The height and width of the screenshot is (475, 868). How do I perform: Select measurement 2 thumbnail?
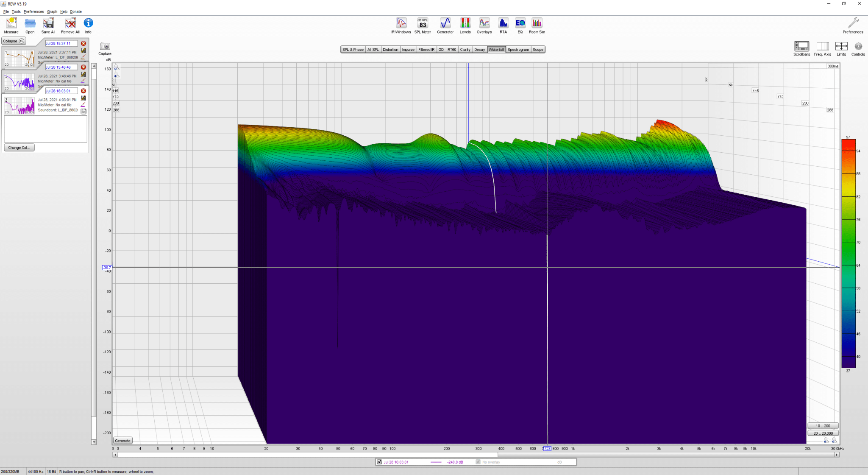point(19,81)
